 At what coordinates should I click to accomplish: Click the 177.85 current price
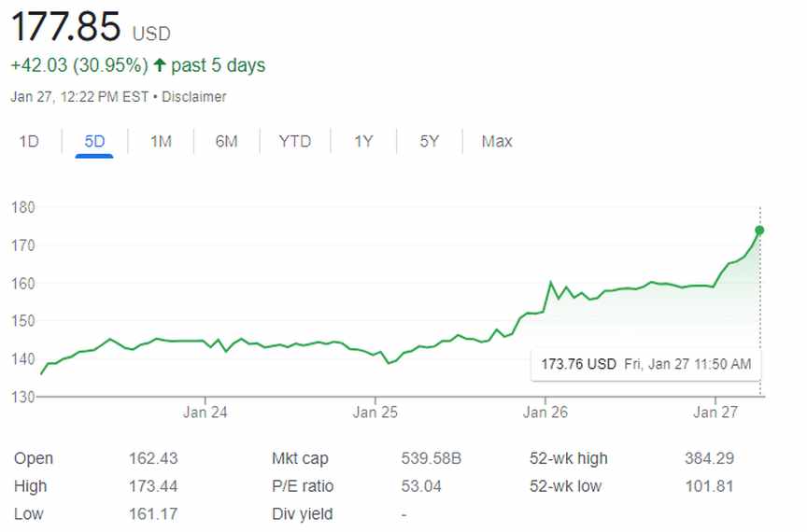pyautogui.click(x=65, y=28)
